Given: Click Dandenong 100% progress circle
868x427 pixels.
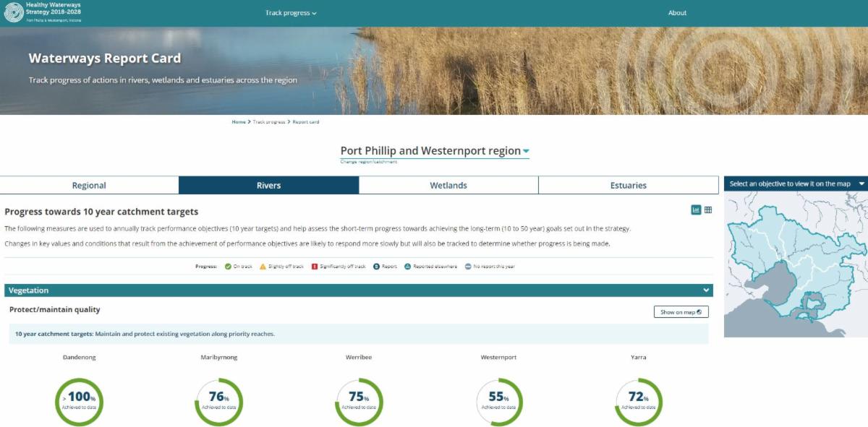Looking at the screenshot, I should [79, 402].
